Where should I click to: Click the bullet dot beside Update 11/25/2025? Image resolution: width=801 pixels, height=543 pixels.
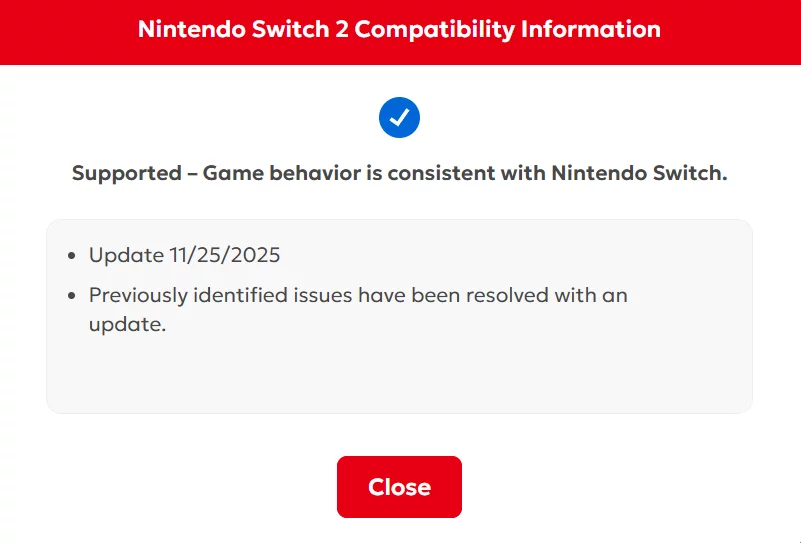point(72,256)
